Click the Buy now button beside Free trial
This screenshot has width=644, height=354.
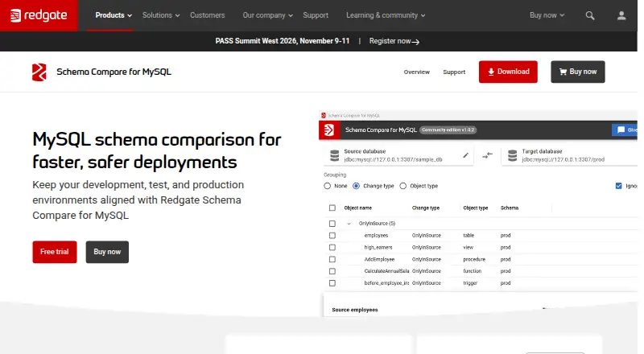(107, 252)
